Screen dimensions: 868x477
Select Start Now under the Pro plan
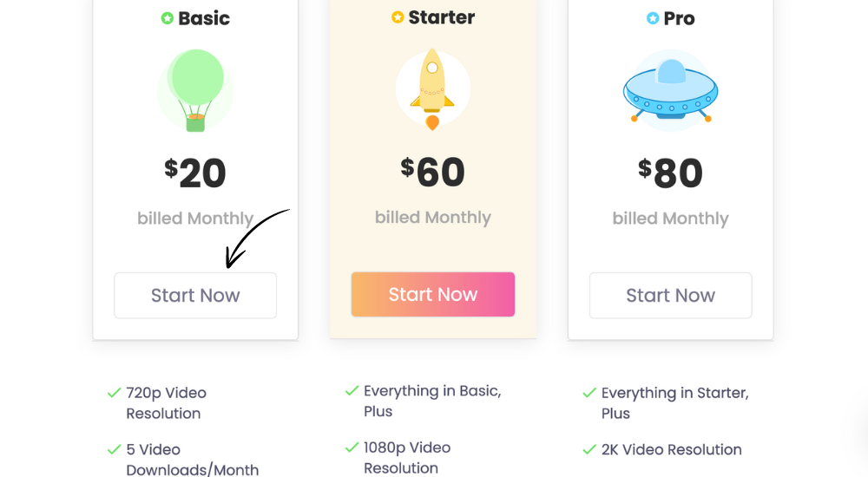point(670,296)
